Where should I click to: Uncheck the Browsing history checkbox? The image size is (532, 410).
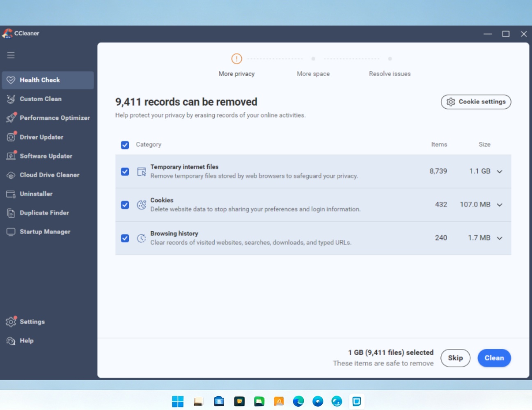125,238
